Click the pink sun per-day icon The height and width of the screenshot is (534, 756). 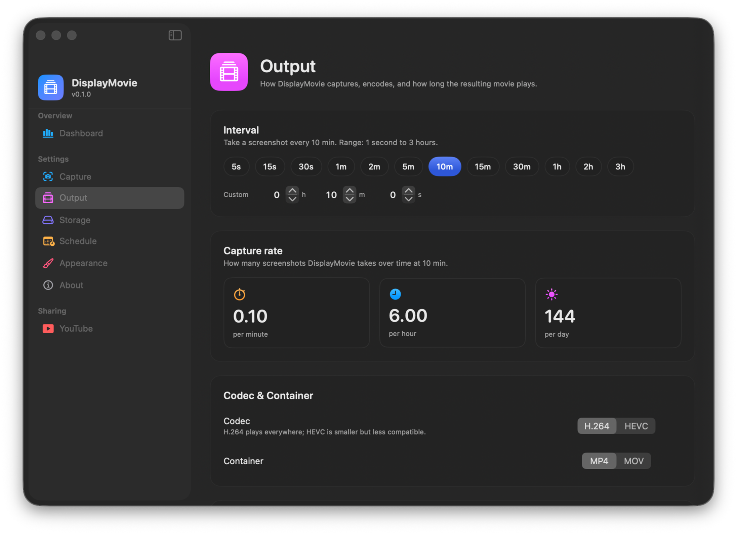[x=551, y=294]
